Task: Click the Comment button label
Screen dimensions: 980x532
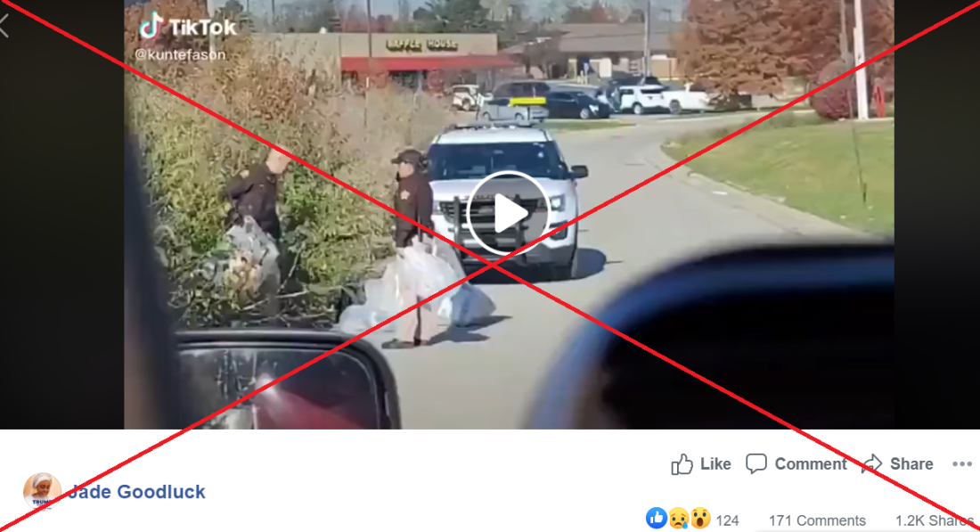Action: pos(811,464)
